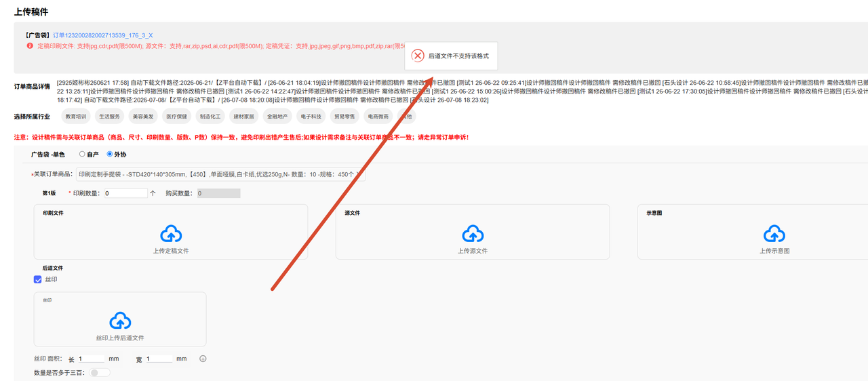The image size is (868, 381).
Task: Choose the 电商微商 industry tag
Action: tap(378, 116)
